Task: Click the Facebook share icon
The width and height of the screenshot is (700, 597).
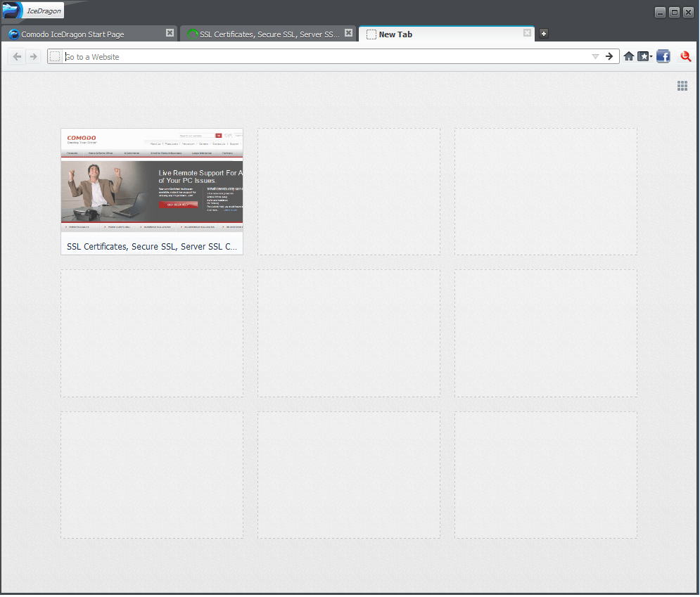Action: (663, 56)
